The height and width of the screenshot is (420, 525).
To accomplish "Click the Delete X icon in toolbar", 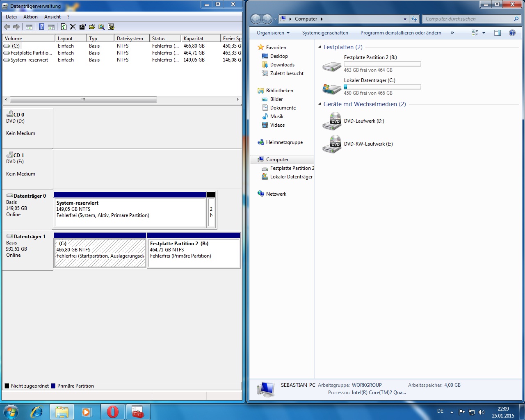I will (73, 27).
